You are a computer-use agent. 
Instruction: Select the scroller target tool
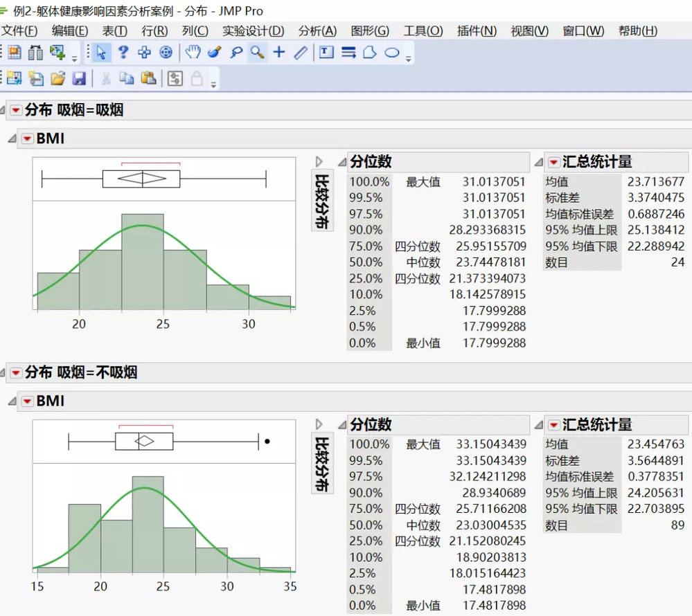pos(166,53)
